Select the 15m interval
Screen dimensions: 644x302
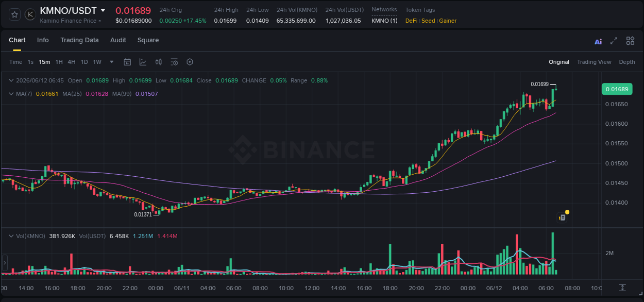(x=44, y=62)
